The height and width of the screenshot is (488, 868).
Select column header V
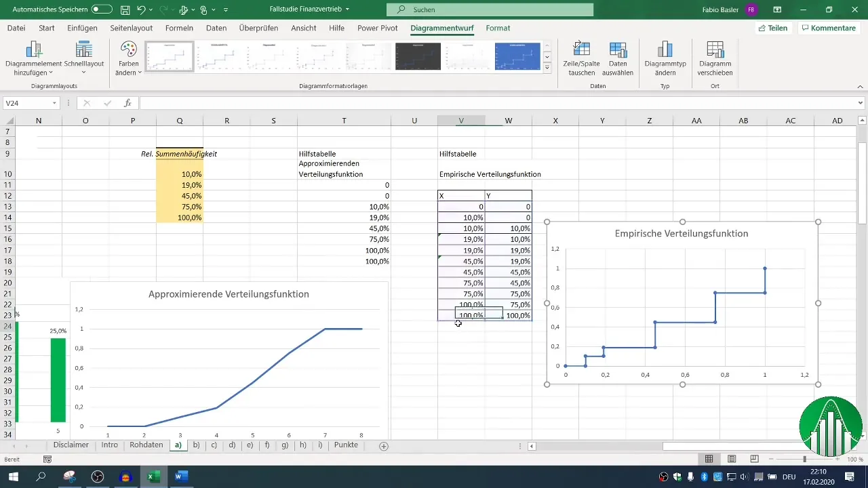461,120
